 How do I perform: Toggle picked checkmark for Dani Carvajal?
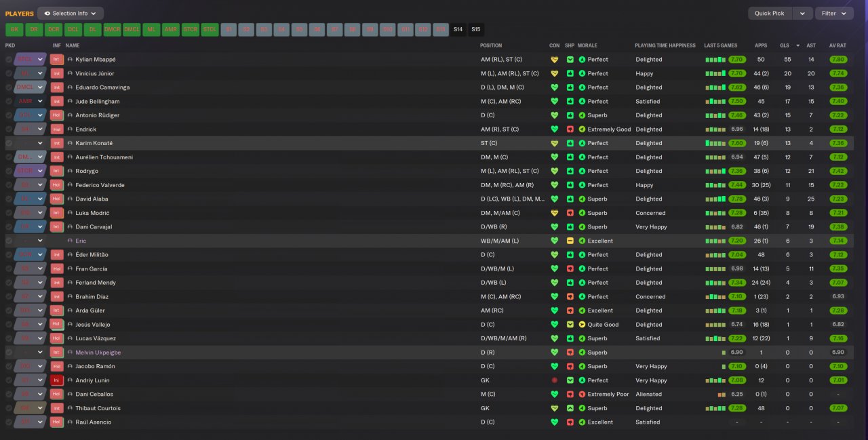(9, 227)
